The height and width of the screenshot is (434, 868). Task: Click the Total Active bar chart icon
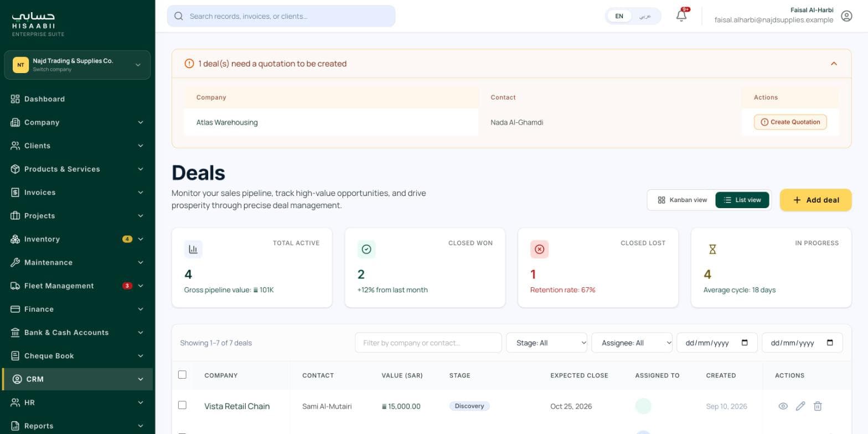point(193,249)
